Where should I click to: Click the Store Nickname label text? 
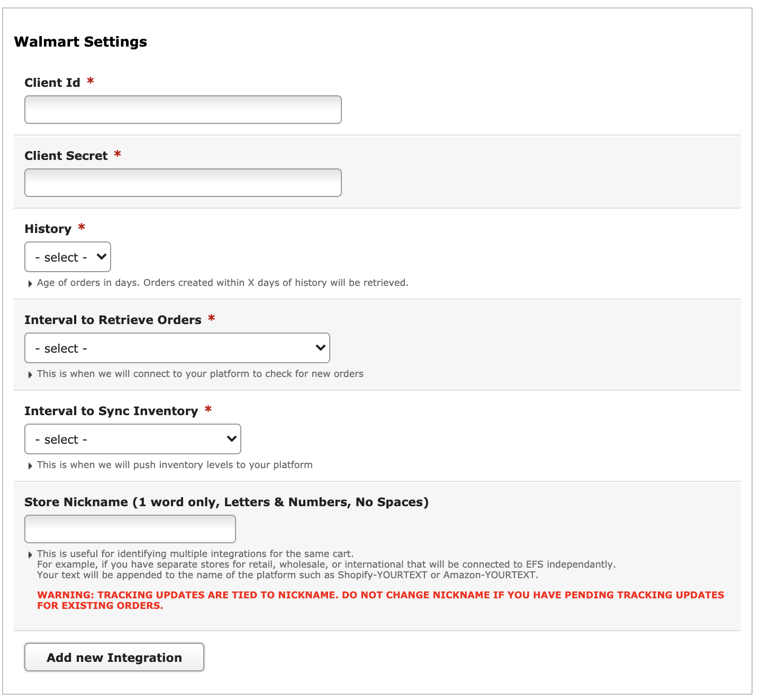click(227, 502)
